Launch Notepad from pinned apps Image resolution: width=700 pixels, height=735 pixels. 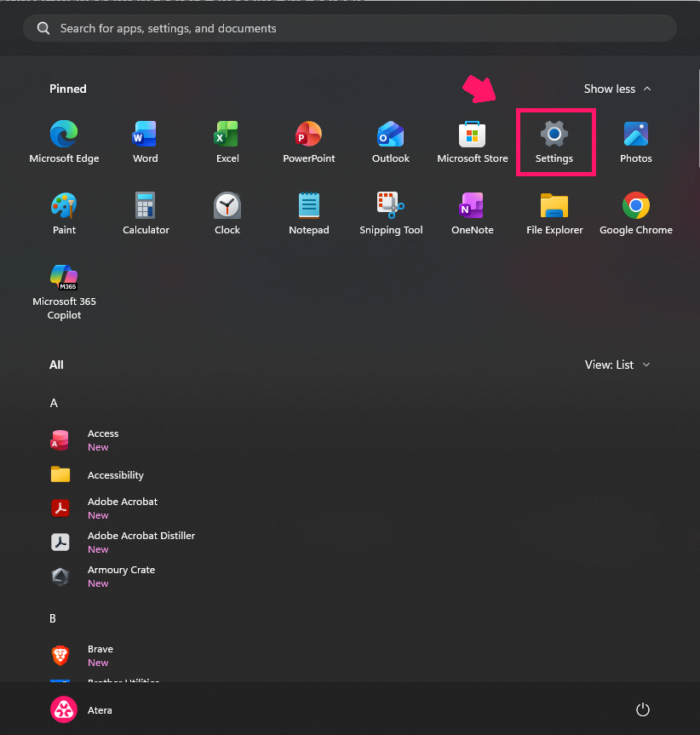[309, 213]
